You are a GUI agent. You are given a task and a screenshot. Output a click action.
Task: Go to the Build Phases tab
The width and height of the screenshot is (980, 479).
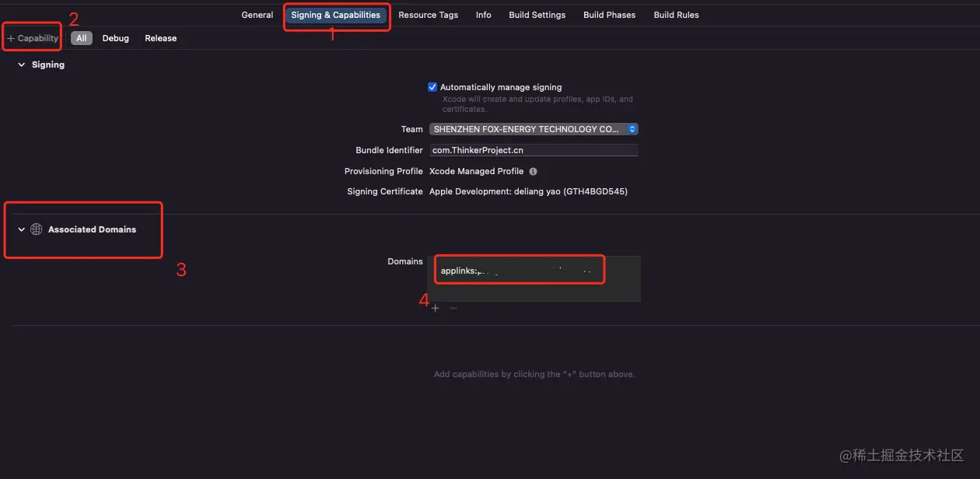point(610,15)
